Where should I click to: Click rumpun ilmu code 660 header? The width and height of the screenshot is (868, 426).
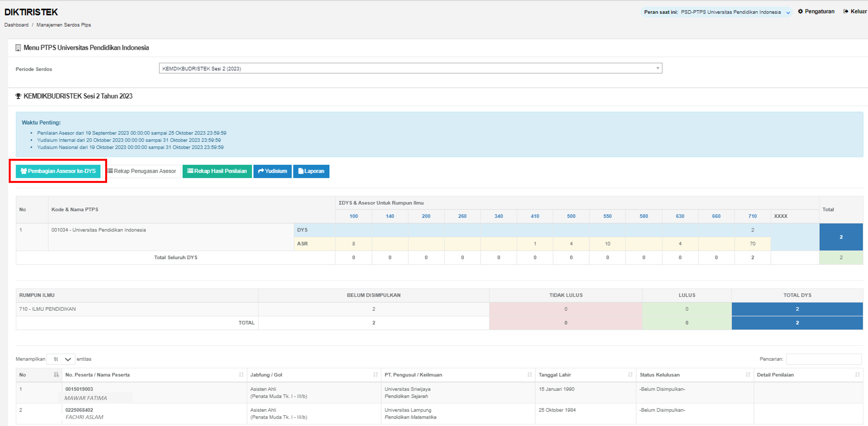716,216
